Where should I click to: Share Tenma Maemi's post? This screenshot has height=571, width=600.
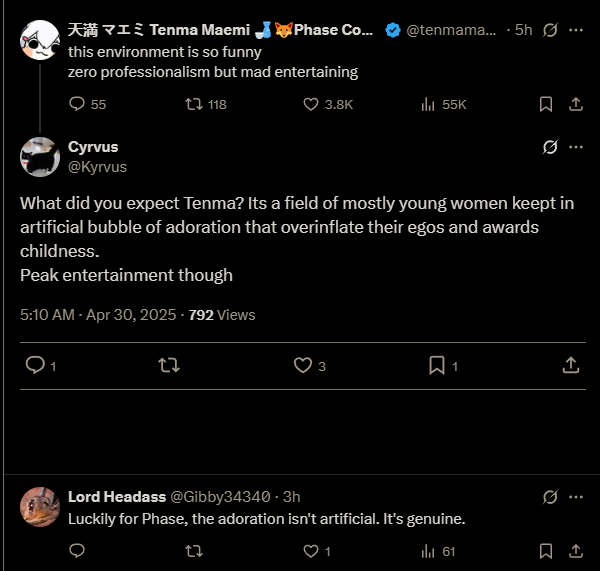point(575,104)
